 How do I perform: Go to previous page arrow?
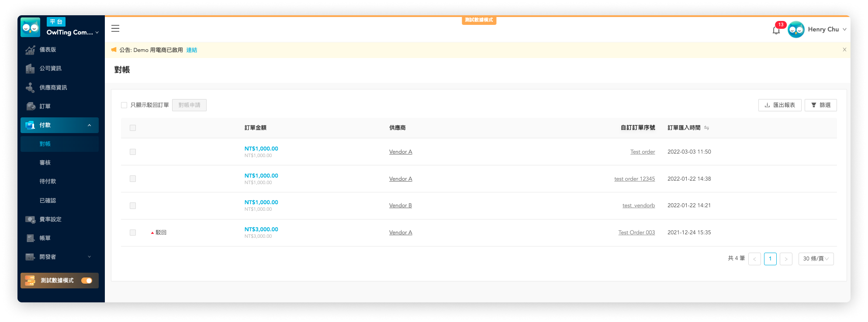tap(754, 259)
